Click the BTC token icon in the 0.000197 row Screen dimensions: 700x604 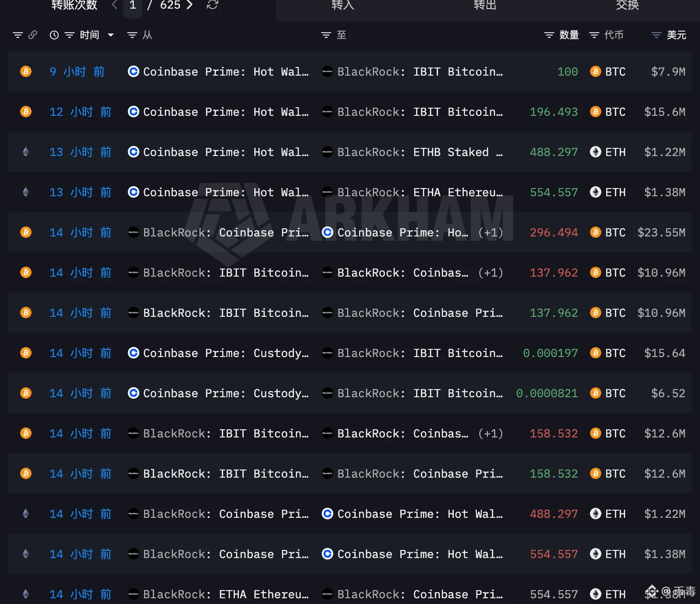coord(596,353)
